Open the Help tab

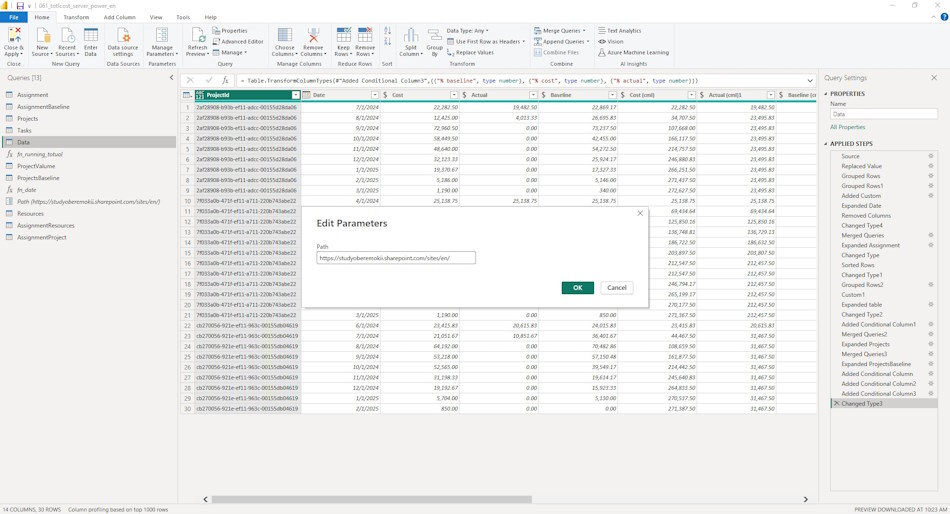tap(210, 18)
